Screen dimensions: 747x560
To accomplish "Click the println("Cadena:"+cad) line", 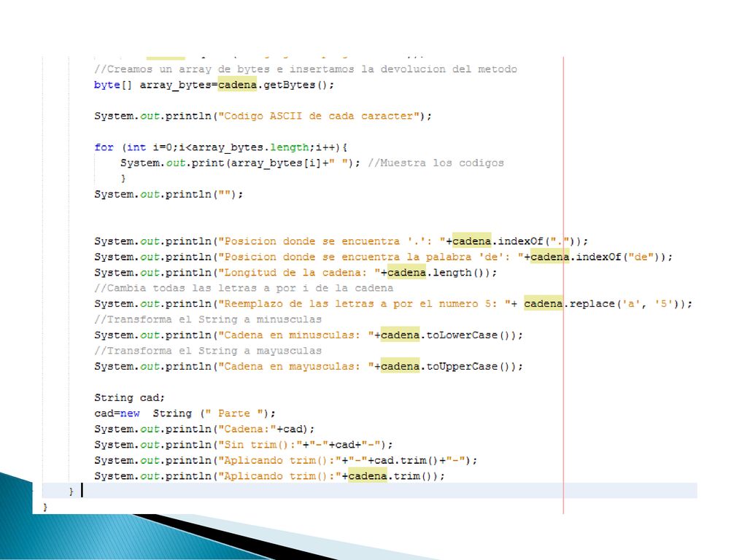I will point(204,429).
